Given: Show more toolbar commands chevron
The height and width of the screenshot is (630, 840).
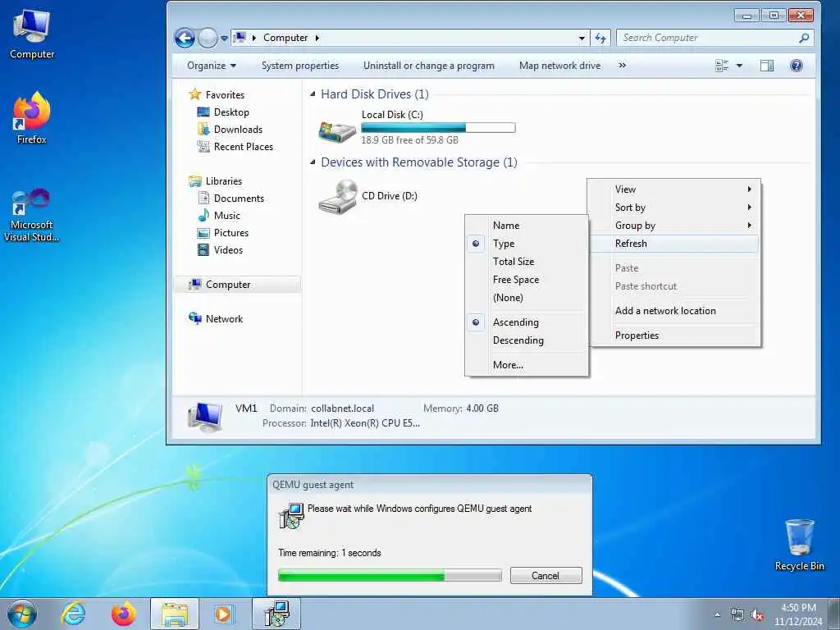Looking at the screenshot, I should 622,66.
